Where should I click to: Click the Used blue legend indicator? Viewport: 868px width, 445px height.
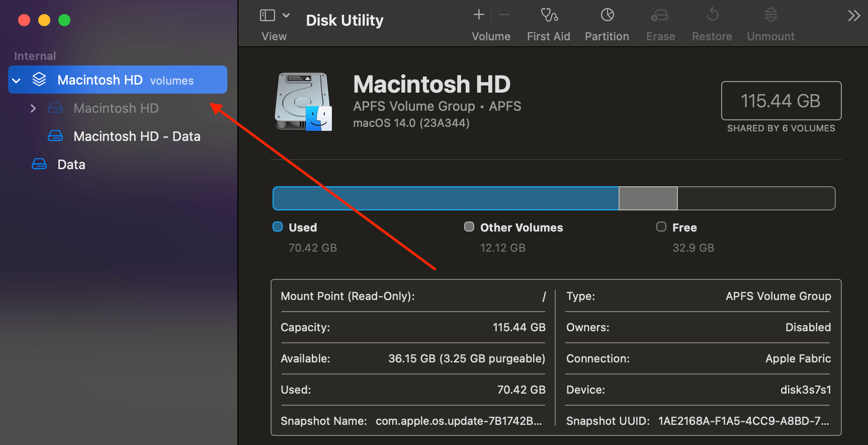tap(278, 227)
